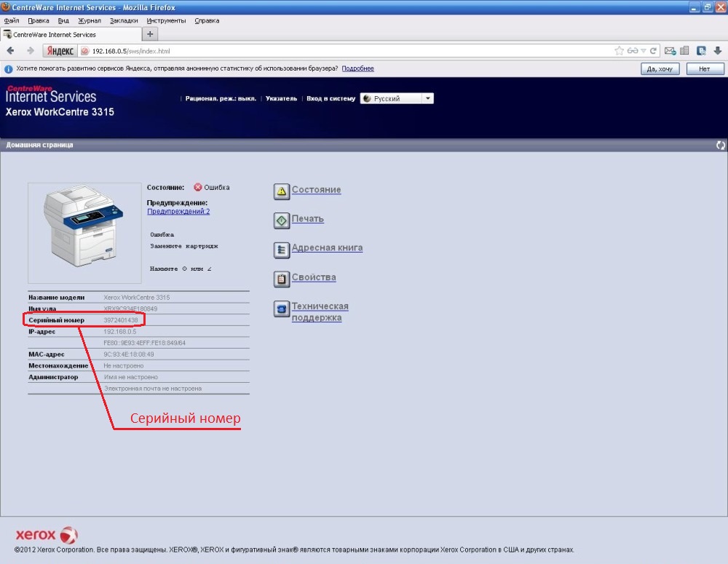Click Имя не настроено administrator value
Image resolution: width=728 pixels, height=564 pixels.
pos(131,377)
